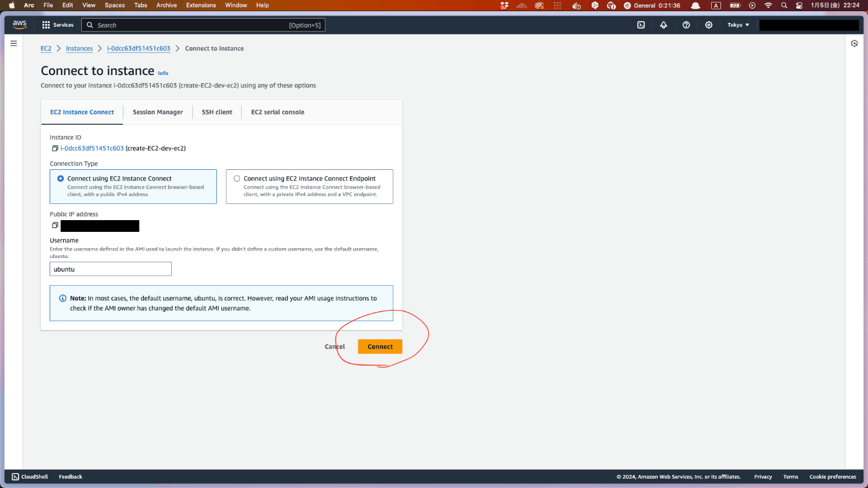Click the Username input field
The width and height of the screenshot is (868, 488).
[x=110, y=269]
